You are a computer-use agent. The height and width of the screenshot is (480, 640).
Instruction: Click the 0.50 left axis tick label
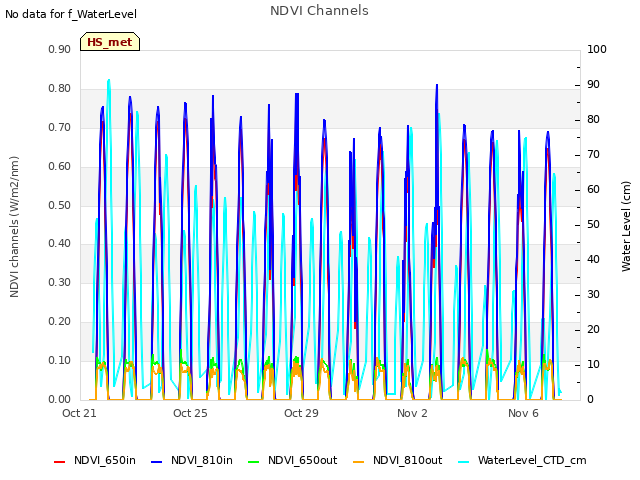tap(60, 205)
